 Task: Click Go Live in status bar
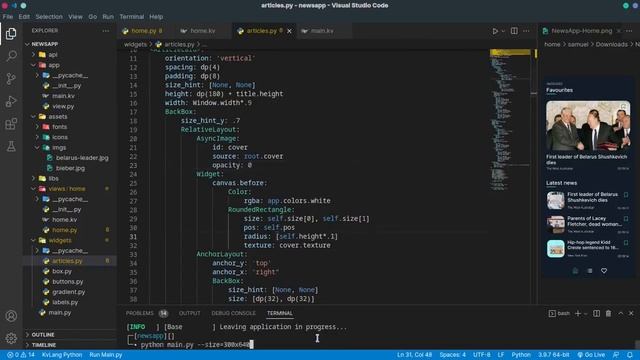591,355
